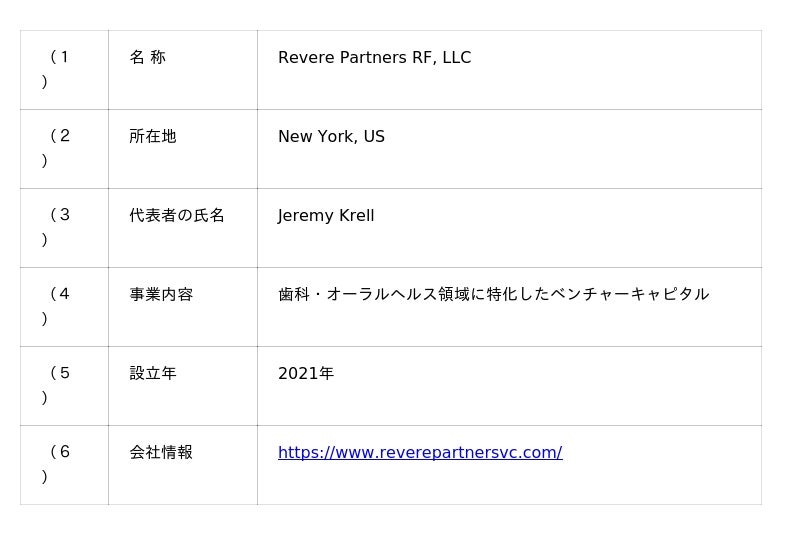The width and height of the screenshot is (800, 535).
Task: Click the Revere Partners RF, LLC text
Action: (x=374, y=58)
